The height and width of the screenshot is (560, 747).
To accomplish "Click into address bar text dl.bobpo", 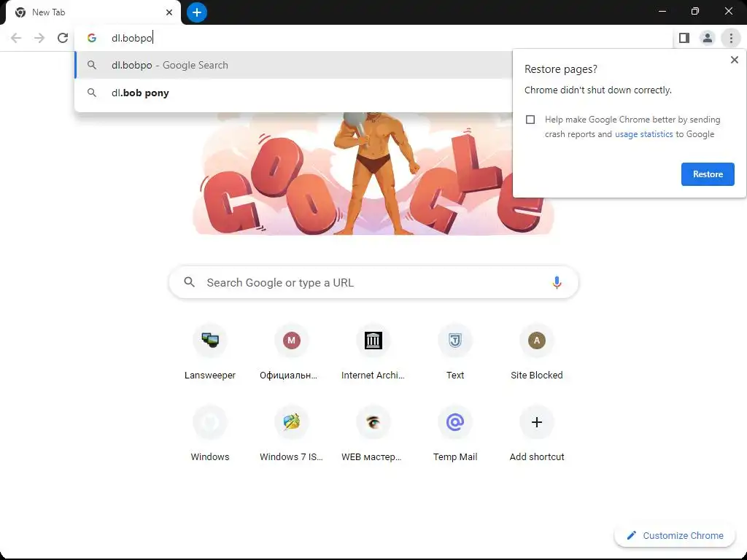I will pos(132,38).
